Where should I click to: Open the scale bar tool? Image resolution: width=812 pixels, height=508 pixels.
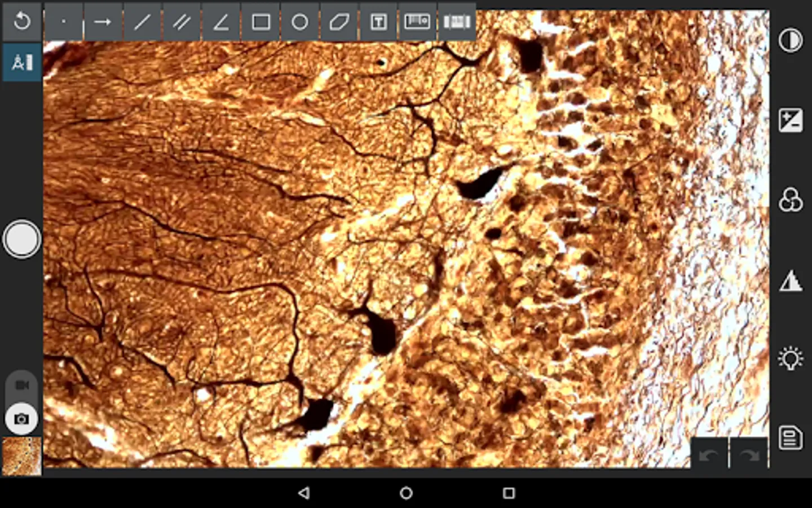click(x=417, y=22)
